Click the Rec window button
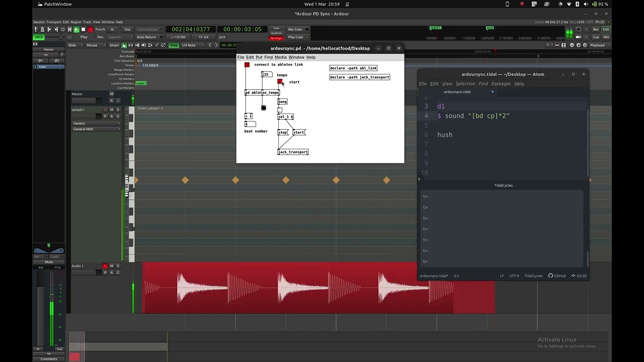The width and height of the screenshot is (644, 362). (x=596, y=29)
